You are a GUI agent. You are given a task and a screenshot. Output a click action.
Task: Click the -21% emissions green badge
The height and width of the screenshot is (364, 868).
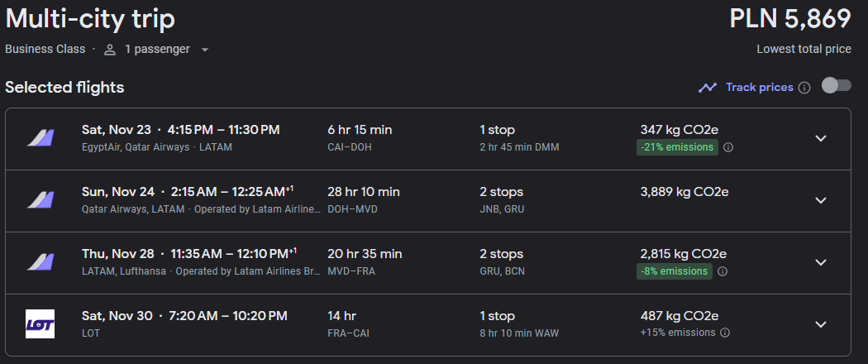pos(677,147)
